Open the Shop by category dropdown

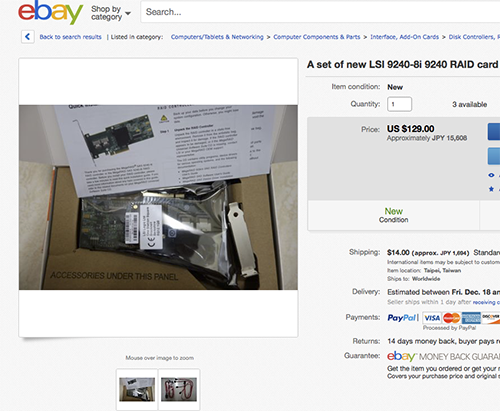(x=111, y=13)
